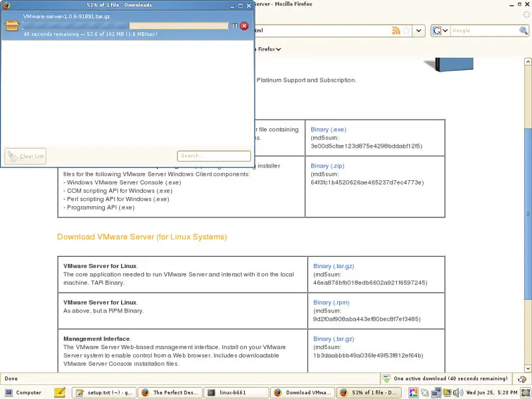Click the show desktop icon at taskbar's right end
This screenshot has height=399, width=532.
(526, 392)
